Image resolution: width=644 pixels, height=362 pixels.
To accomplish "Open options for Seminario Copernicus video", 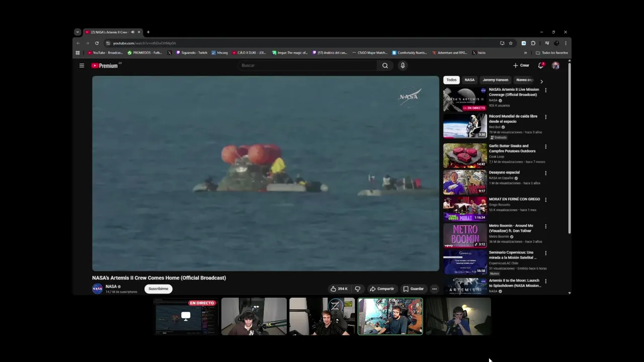I will [545, 253].
